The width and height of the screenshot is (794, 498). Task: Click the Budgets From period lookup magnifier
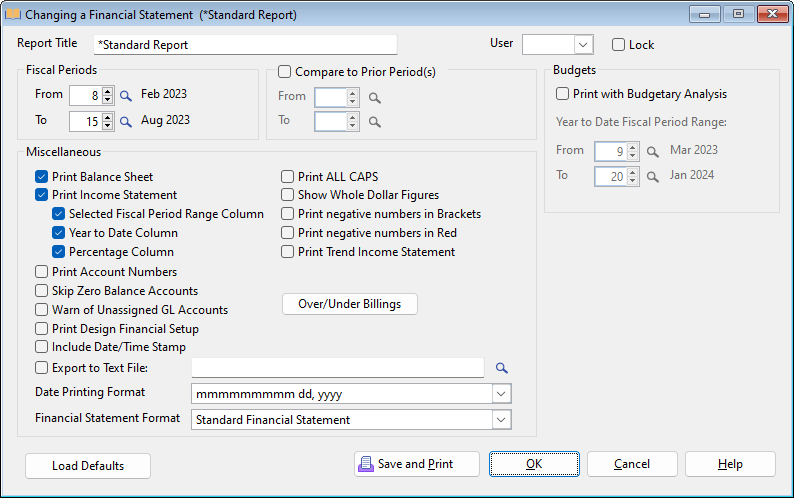(x=651, y=152)
